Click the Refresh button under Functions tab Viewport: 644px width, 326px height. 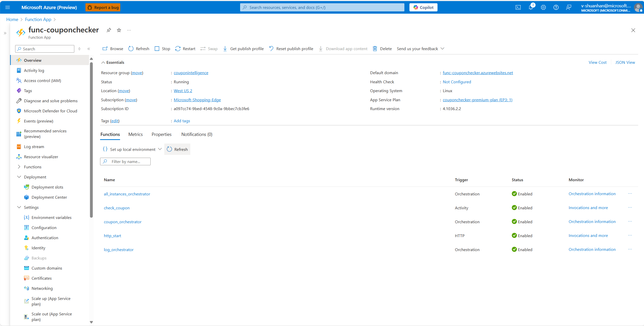tap(177, 149)
